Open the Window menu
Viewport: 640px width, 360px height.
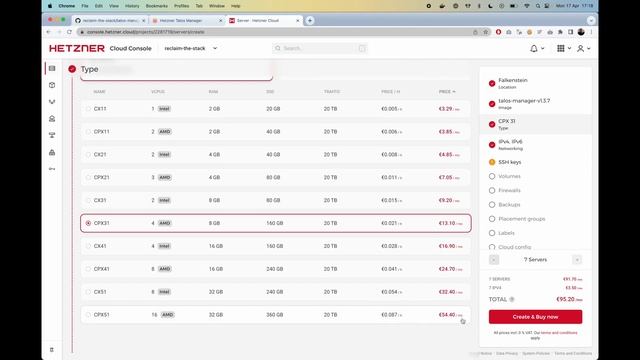[x=217, y=6]
